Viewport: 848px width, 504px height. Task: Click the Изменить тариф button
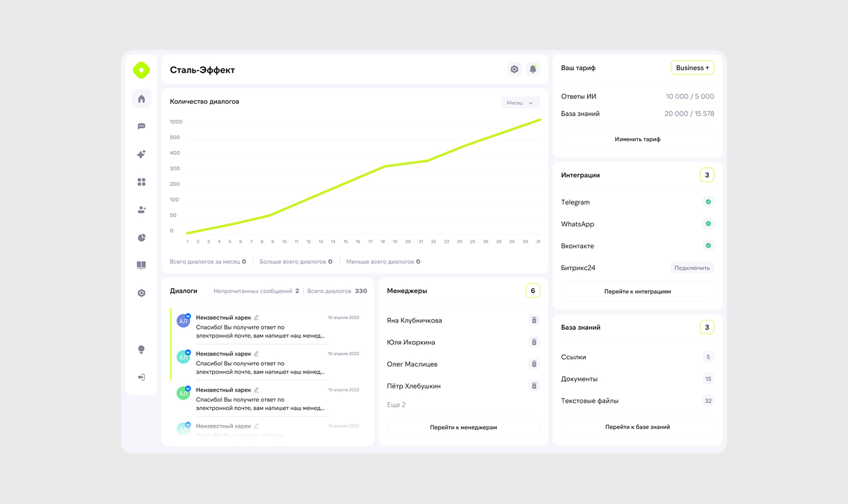pos(637,139)
